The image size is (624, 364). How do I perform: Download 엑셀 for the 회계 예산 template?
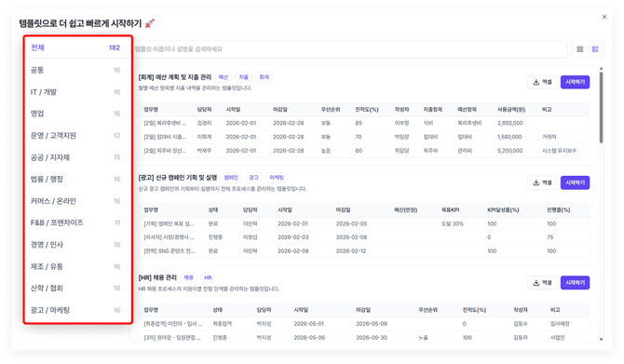(x=542, y=82)
